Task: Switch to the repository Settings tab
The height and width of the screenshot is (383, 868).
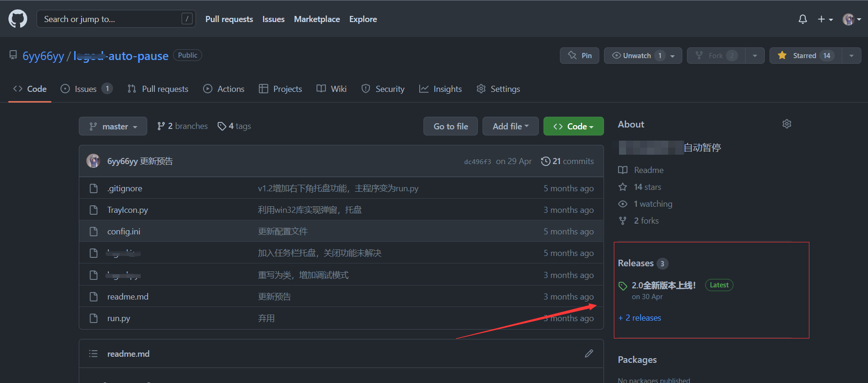Action: (x=498, y=89)
